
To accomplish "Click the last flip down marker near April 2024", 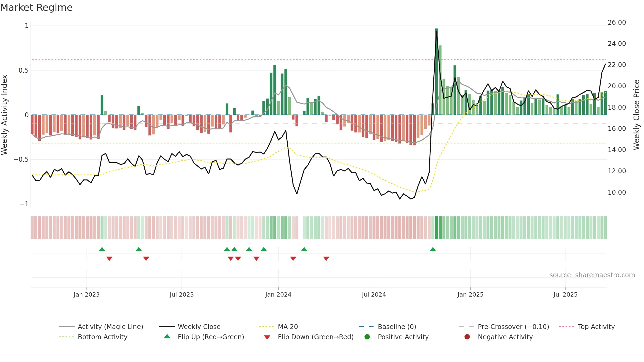I will point(326,258).
